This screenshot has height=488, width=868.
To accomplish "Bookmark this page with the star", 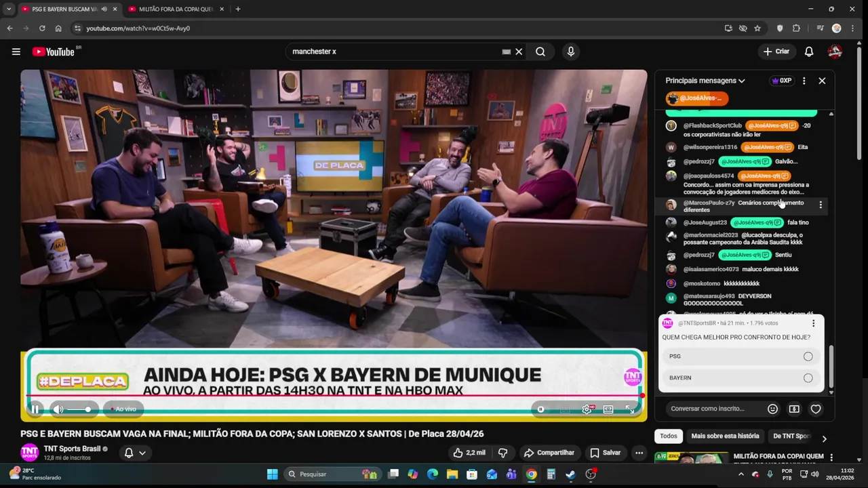I will click(757, 28).
